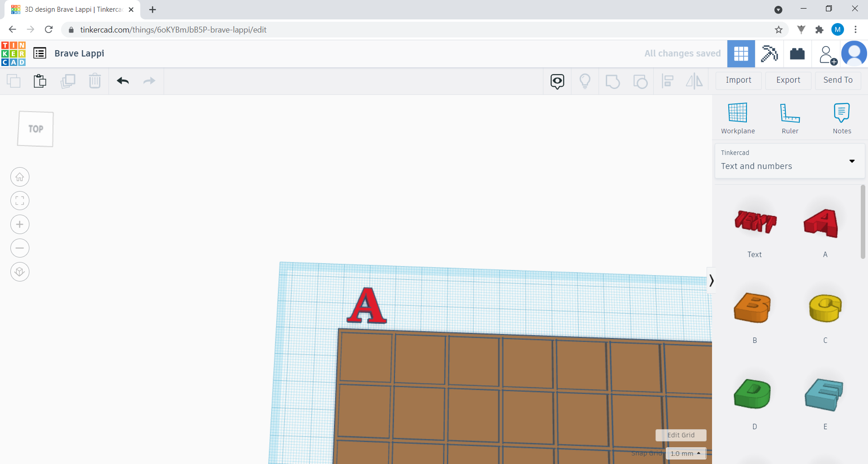Image resolution: width=868 pixels, height=464 pixels.
Task: Toggle notes visibility icon
Action: tap(557, 81)
